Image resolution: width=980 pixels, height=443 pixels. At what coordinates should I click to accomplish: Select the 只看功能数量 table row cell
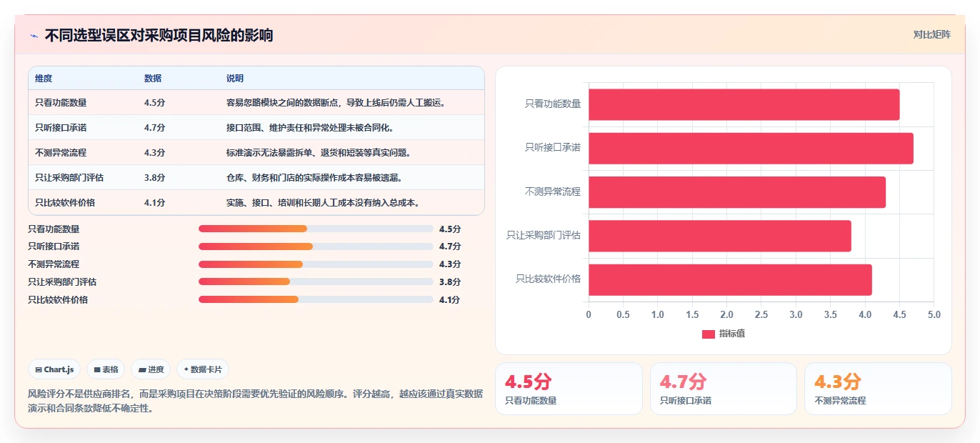pyautogui.click(x=61, y=103)
